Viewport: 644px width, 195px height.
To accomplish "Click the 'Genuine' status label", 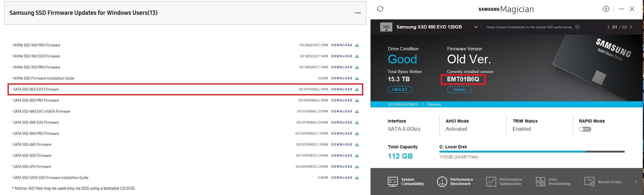I will (434, 104).
